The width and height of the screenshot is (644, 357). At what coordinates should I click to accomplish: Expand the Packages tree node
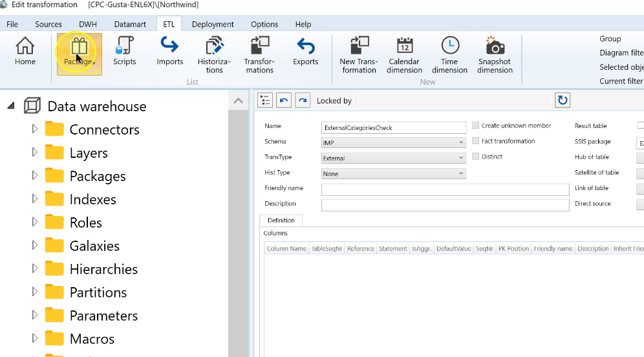(35, 175)
